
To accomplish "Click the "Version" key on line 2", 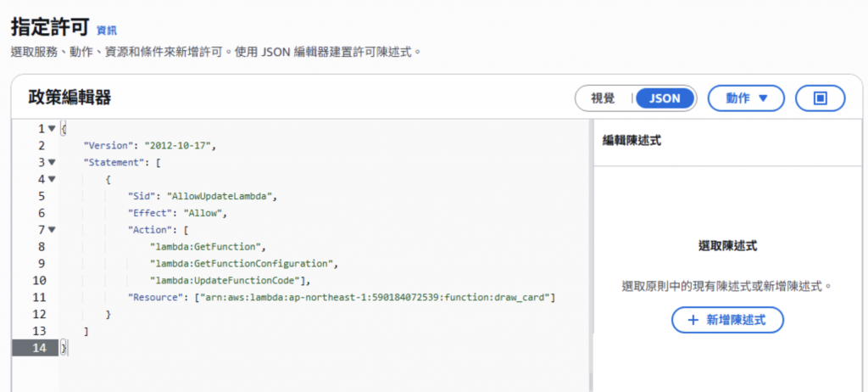I will [108, 146].
